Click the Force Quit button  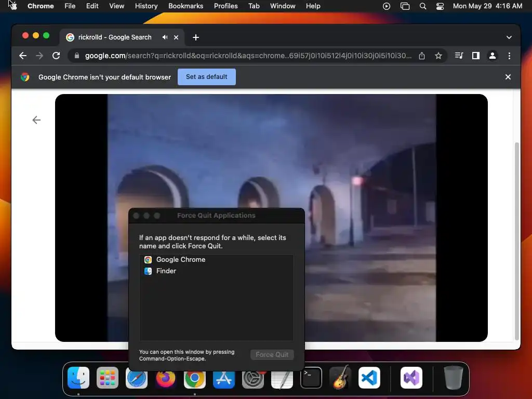tap(272, 354)
